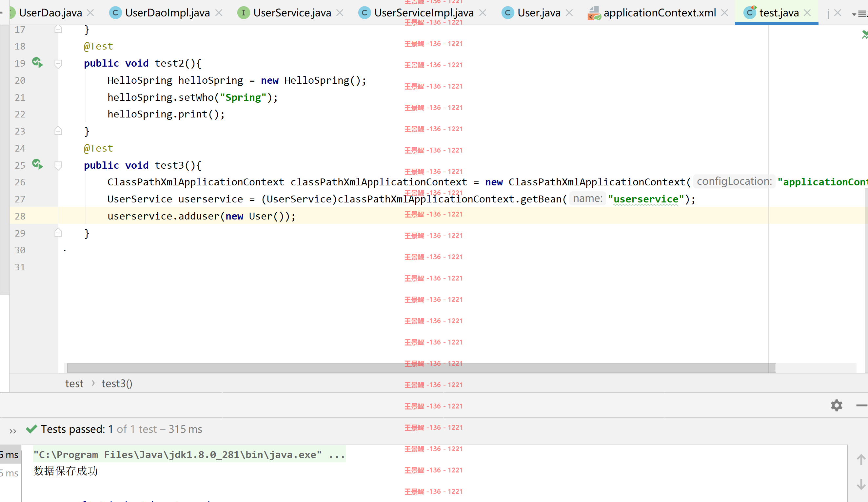Click the 'test' class breadcrumb
Image resolution: width=868 pixels, height=502 pixels.
point(74,384)
